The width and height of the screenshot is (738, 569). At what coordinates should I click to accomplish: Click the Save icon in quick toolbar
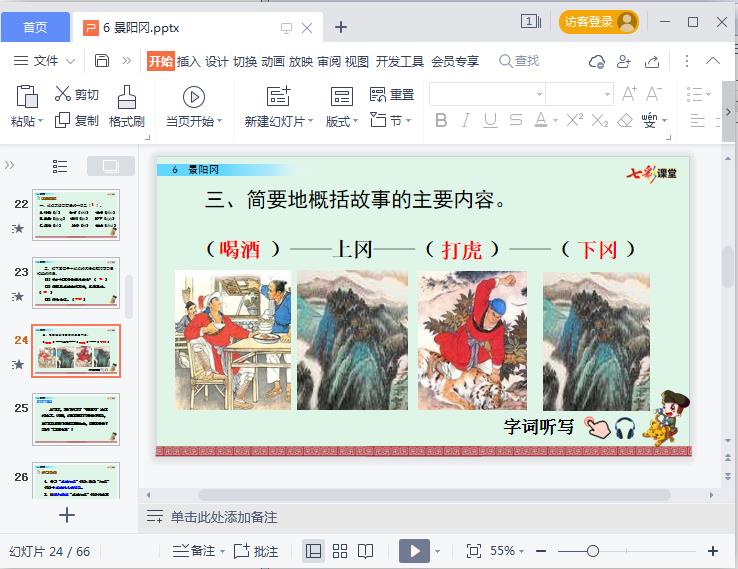(x=102, y=61)
